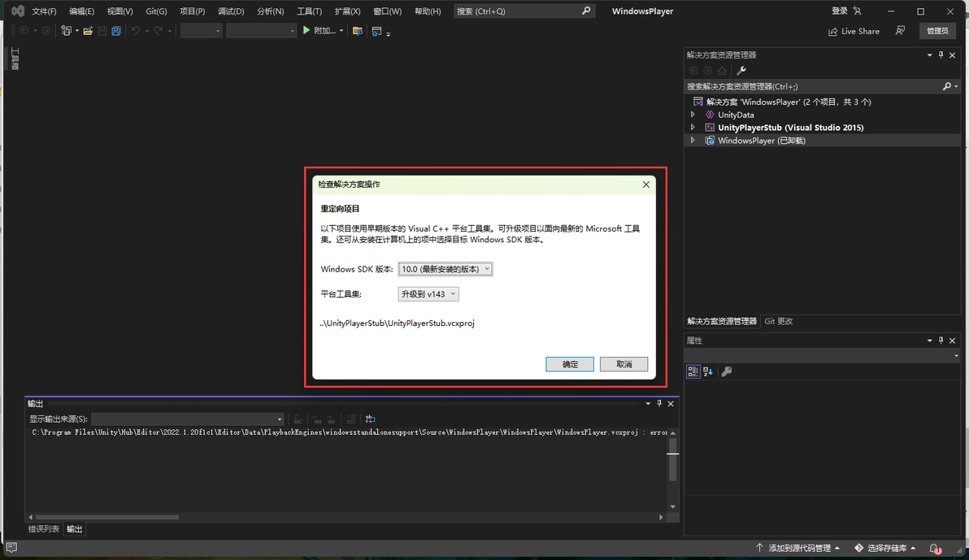Open the 调试(D) menu
969x560 pixels.
click(231, 11)
